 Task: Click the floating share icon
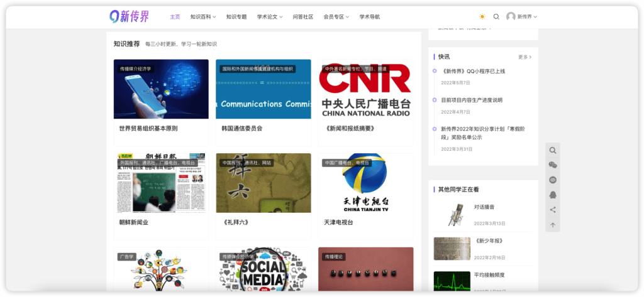pos(553,210)
